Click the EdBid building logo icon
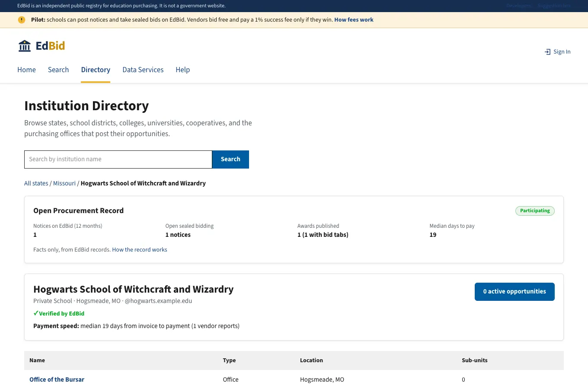This screenshot has width=588, height=389. click(x=25, y=46)
